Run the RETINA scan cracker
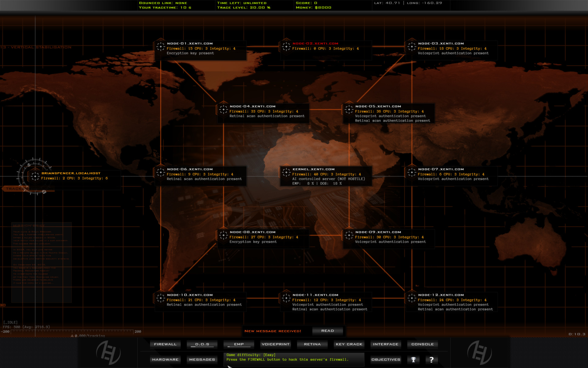Screen dimensions: 588x368 point(312,344)
